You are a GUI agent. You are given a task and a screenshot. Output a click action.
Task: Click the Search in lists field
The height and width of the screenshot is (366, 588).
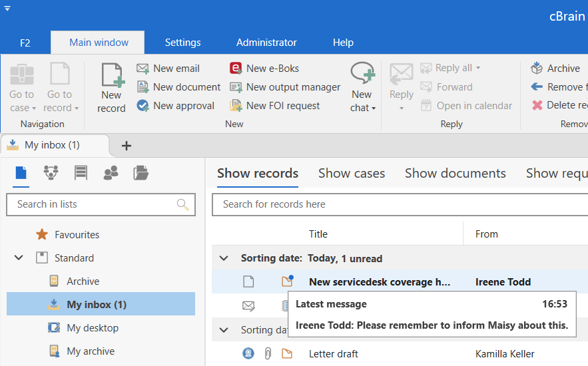pyautogui.click(x=101, y=204)
